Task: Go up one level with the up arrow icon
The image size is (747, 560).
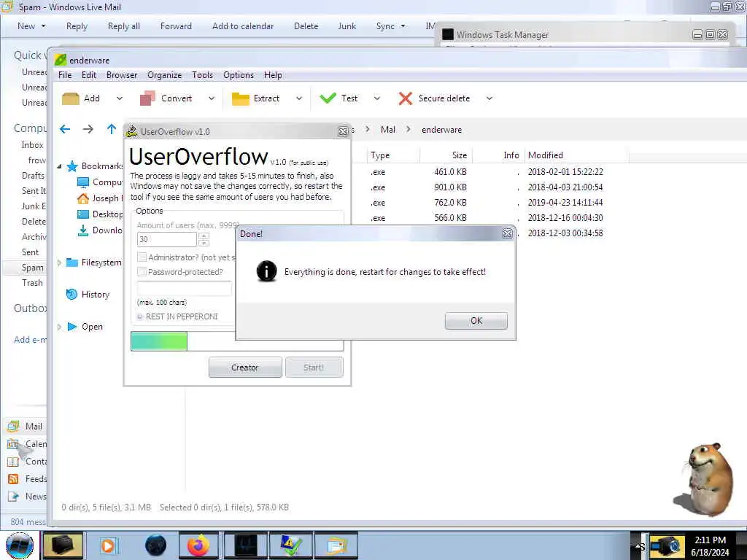Action: [112, 129]
